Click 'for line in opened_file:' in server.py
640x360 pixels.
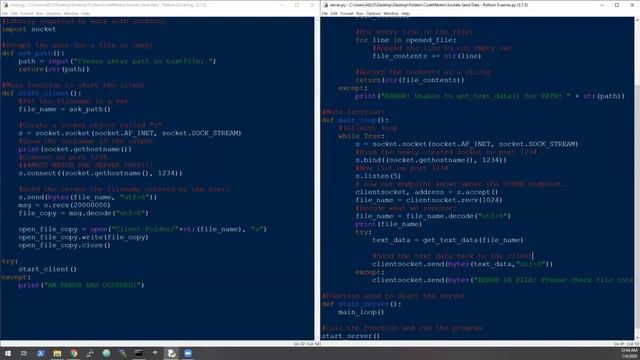[x=406, y=40]
